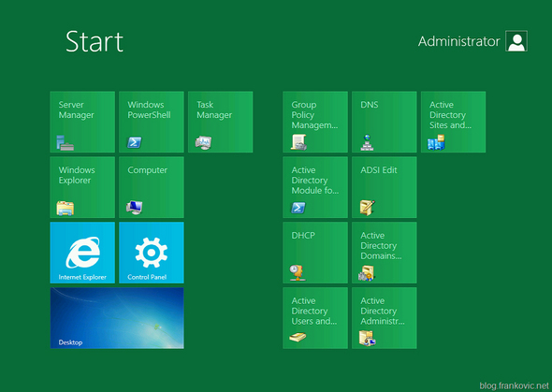The height and width of the screenshot is (392, 552).
Task: Open Active Directory Users and Computers tile
Action: click(315, 318)
